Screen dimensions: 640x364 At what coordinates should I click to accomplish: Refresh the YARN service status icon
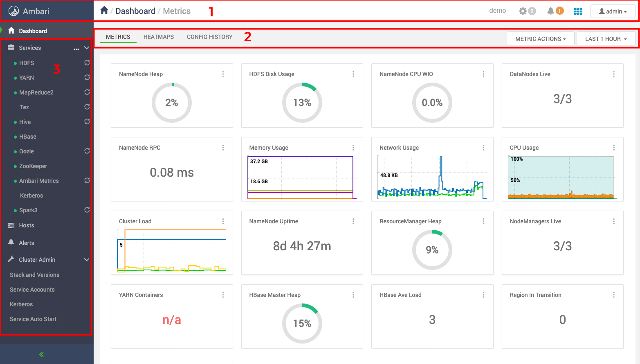click(x=87, y=77)
